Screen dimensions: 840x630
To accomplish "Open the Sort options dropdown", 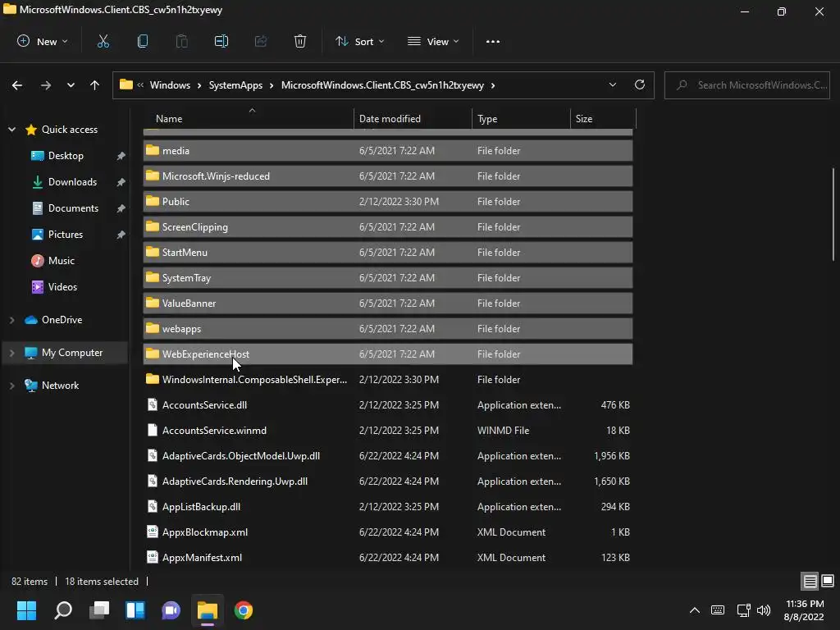I will coord(360,41).
